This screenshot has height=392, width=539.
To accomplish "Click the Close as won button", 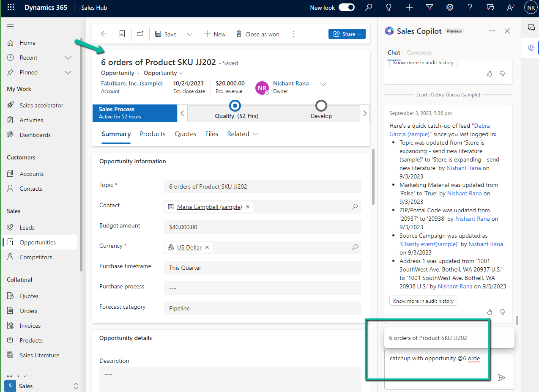I will click(257, 34).
